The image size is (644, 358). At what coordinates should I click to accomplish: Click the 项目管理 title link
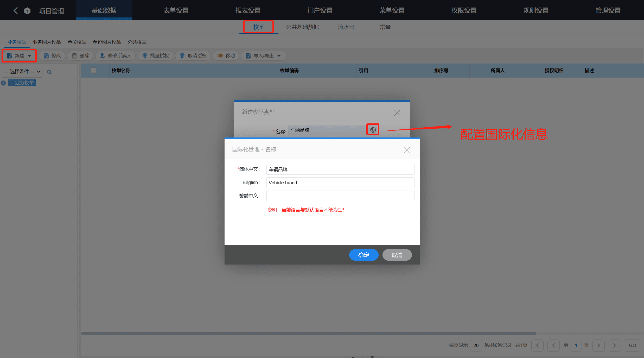(x=52, y=11)
